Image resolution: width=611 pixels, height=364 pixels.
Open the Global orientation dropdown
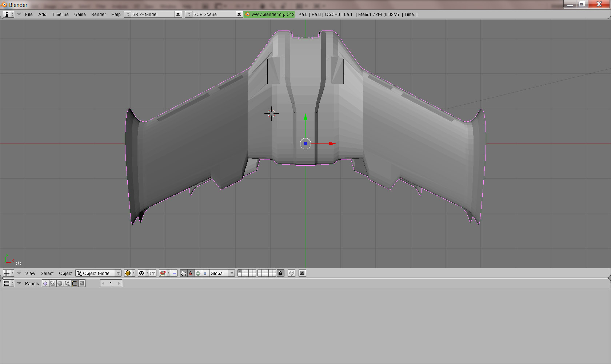[221, 273]
